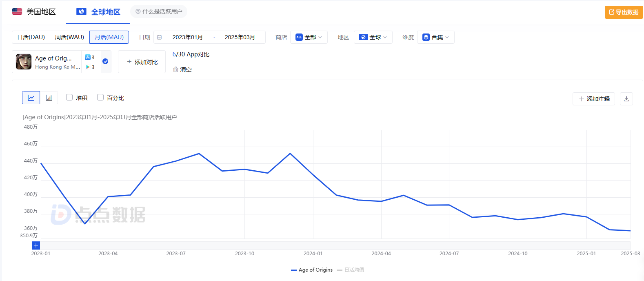Click the 添加对比 add comparison button
The width and height of the screenshot is (644, 281).
[142, 62]
